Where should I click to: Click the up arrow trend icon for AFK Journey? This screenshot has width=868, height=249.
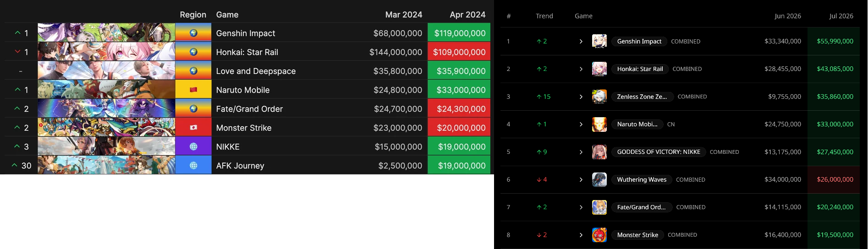click(x=14, y=165)
